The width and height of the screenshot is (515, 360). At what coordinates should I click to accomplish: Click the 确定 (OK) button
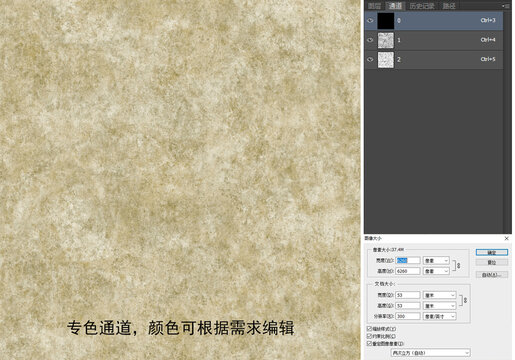492,253
